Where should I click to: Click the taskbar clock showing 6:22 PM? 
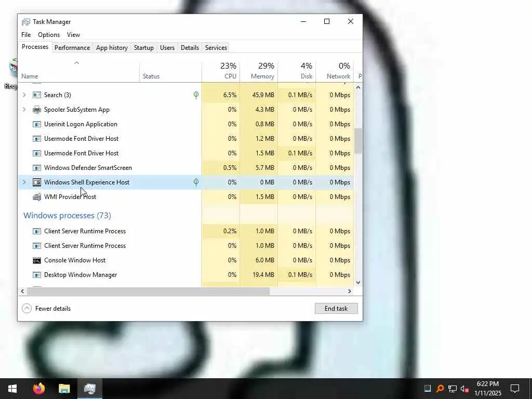tap(488, 389)
